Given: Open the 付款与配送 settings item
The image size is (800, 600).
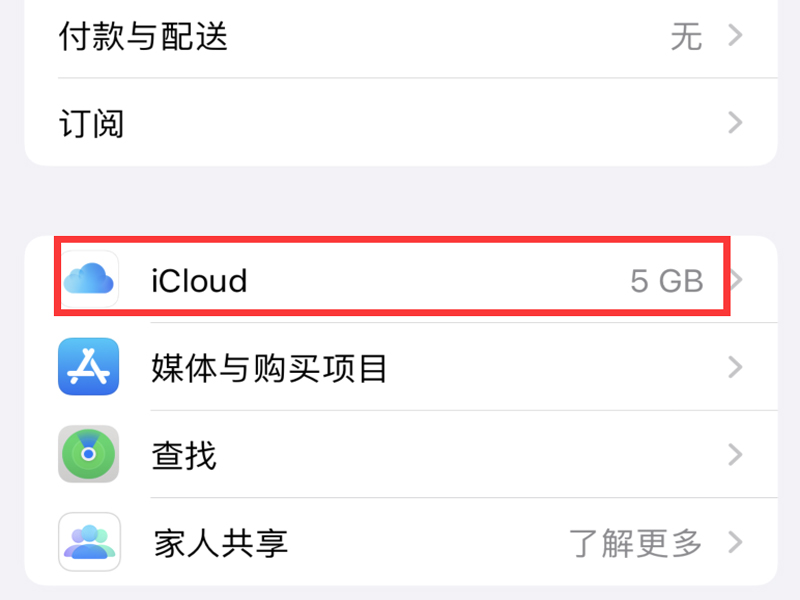Looking at the screenshot, I should coord(144,37).
